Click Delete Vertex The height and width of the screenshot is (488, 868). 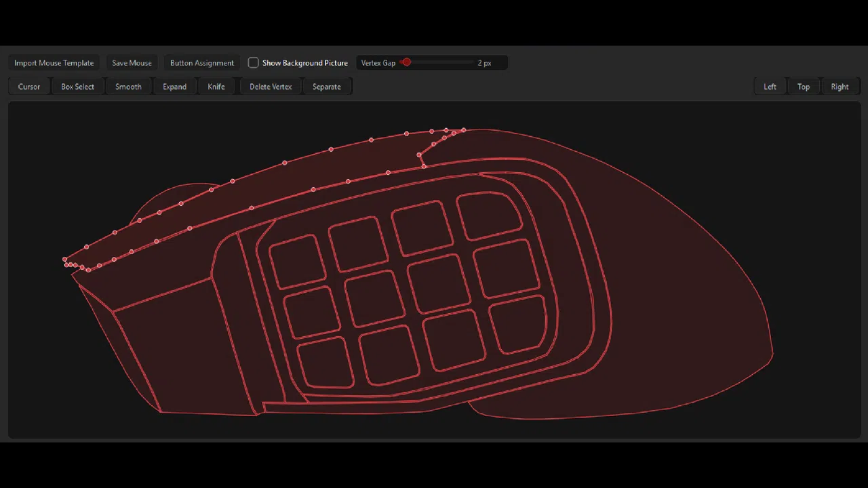click(271, 87)
